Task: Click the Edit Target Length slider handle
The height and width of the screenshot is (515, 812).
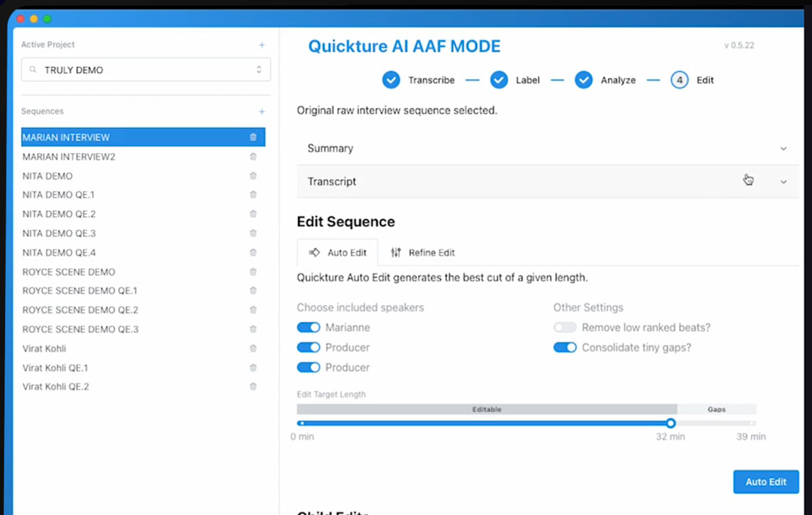Action: point(671,424)
